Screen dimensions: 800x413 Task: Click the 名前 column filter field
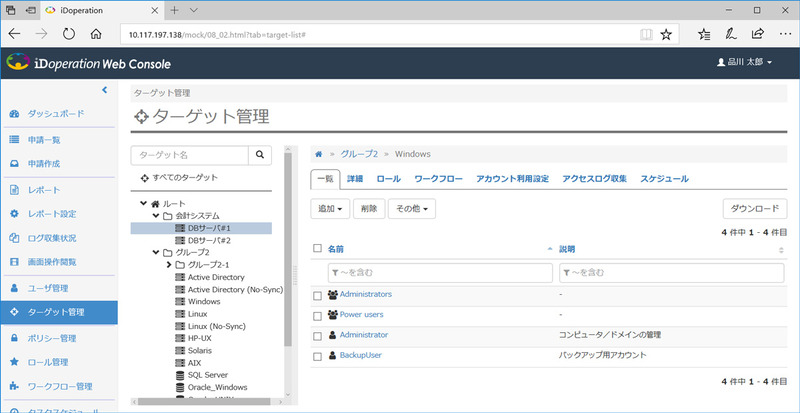(x=440, y=273)
